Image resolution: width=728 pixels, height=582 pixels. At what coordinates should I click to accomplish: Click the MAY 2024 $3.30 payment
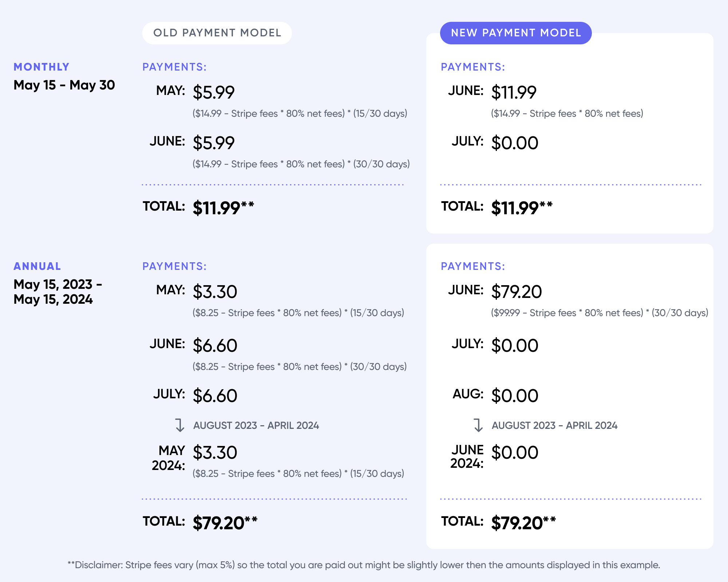[x=215, y=453]
